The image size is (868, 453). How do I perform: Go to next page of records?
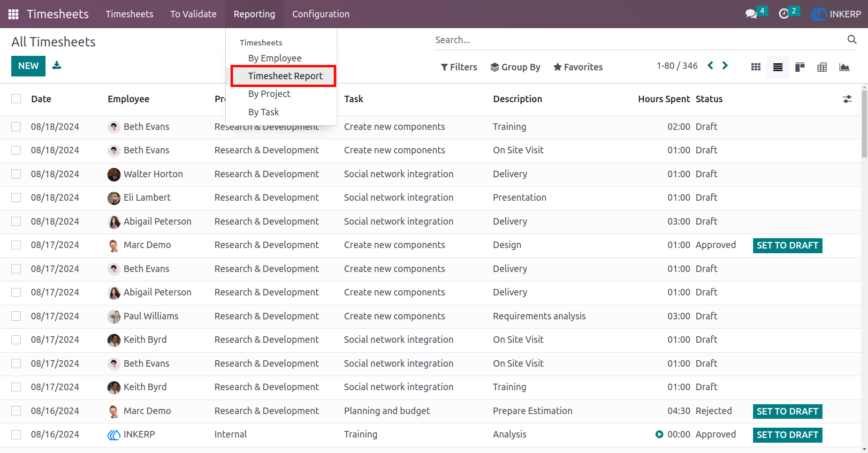point(725,66)
